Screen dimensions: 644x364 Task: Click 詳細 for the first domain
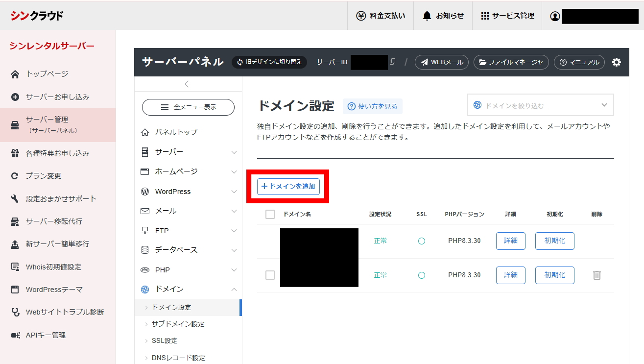(511, 241)
